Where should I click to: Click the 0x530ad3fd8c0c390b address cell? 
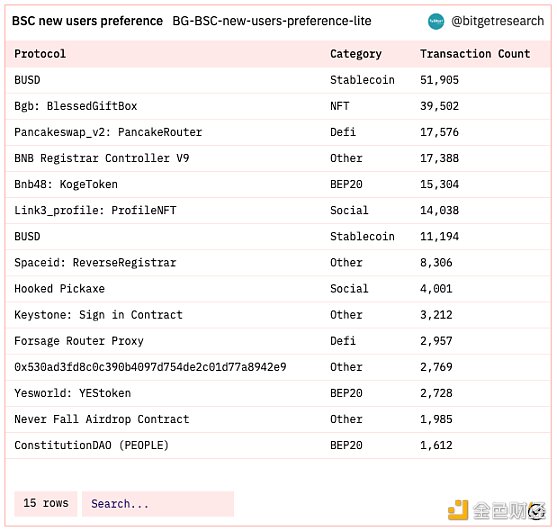pyautogui.click(x=150, y=367)
